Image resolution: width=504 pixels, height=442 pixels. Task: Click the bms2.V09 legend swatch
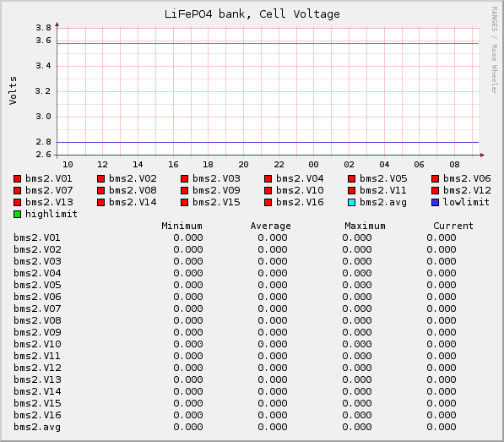coord(185,191)
